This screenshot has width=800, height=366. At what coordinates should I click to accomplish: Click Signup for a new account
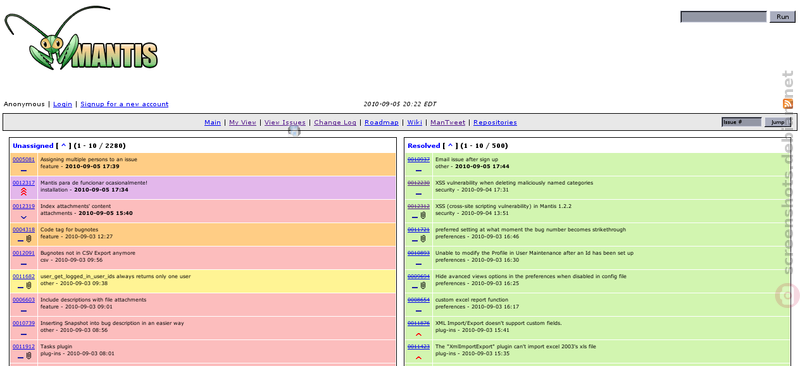124,104
